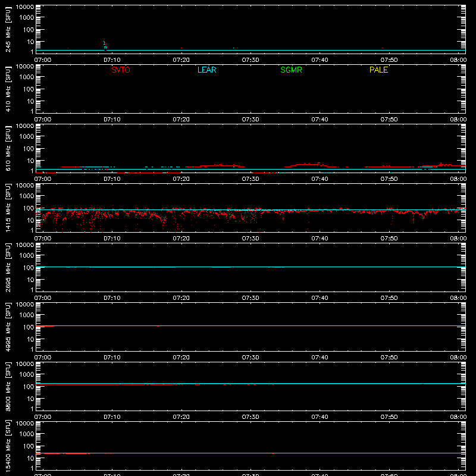Click the 07:30 time label below 245 MHz plot
The width and height of the screenshot is (476, 476).
point(250,60)
